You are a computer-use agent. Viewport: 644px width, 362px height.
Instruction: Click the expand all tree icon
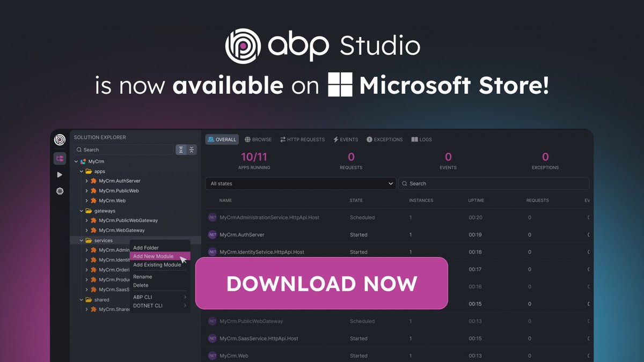tap(181, 150)
